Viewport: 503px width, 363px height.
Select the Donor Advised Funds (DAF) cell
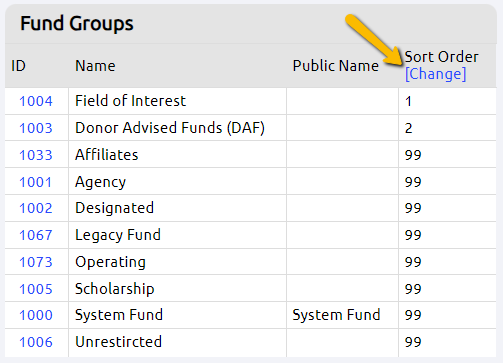[177, 128]
